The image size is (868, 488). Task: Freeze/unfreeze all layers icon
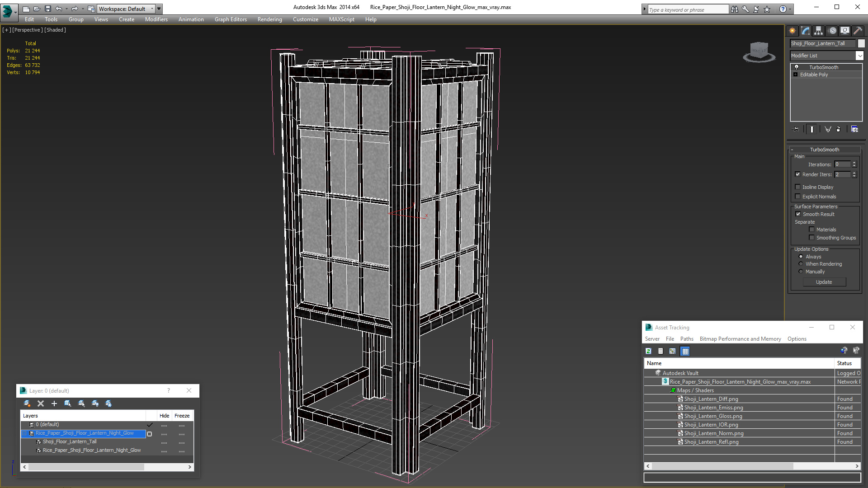[x=108, y=404]
